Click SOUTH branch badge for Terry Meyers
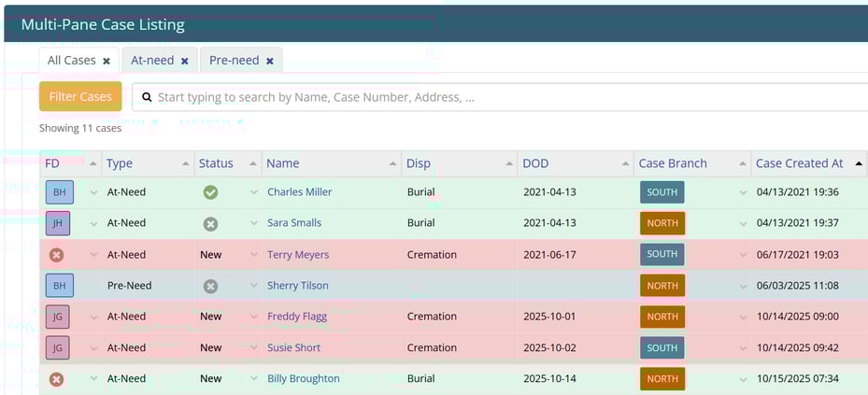This screenshot has width=868, height=395. pyautogui.click(x=662, y=254)
